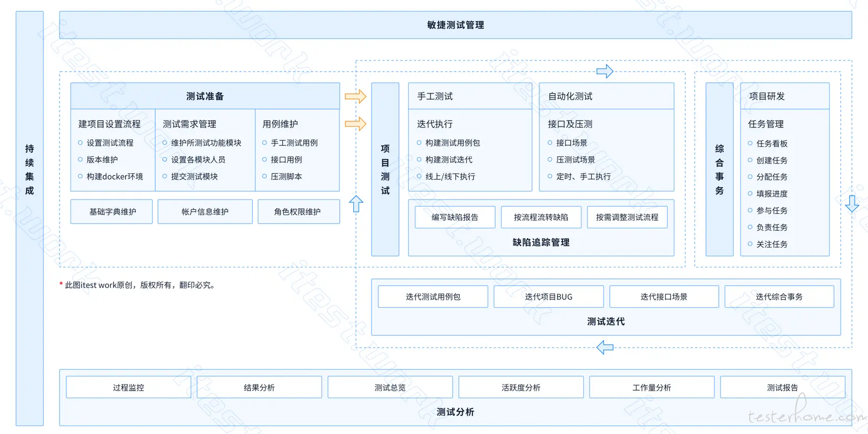Click 提交测试模块 entry

point(194,177)
